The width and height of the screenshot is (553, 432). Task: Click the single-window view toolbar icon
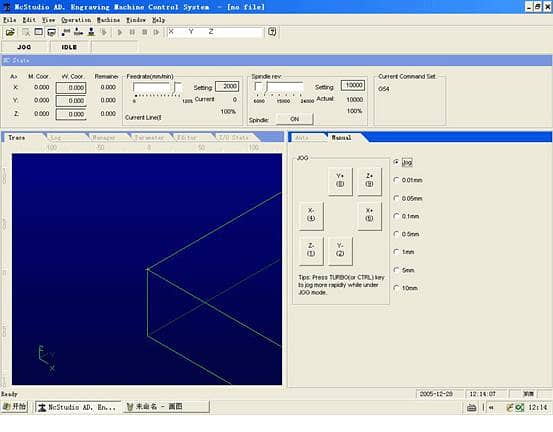tap(38, 32)
